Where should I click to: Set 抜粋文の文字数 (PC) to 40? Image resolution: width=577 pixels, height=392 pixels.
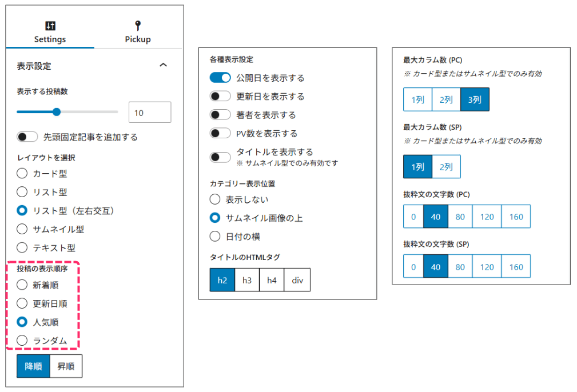coord(436,217)
